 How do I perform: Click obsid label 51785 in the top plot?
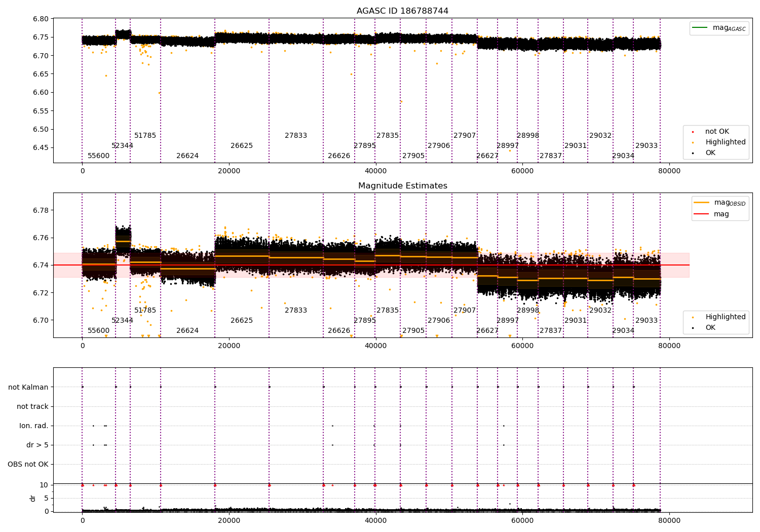click(145, 136)
